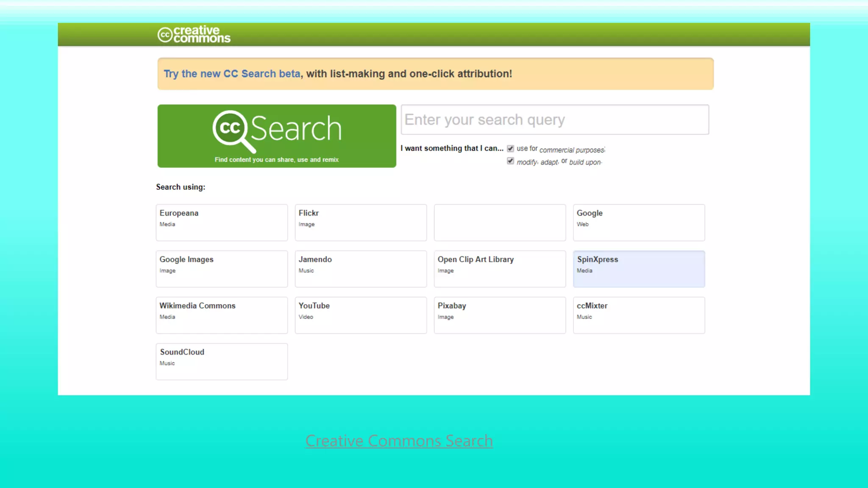
Task: Choose the highlighted SpinXpress media source
Action: [639, 269]
